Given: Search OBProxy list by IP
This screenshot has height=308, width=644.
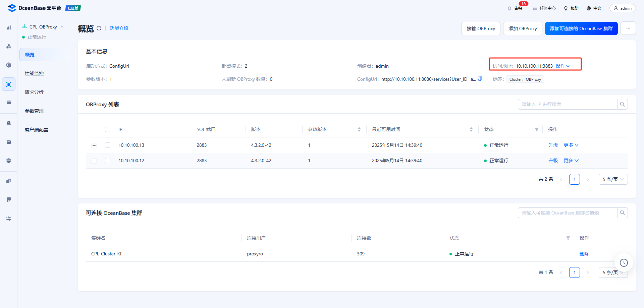Looking at the screenshot, I should [x=622, y=104].
